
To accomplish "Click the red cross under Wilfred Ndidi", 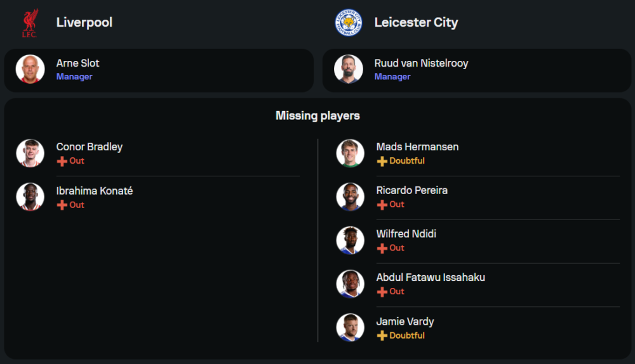I will pyautogui.click(x=382, y=248).
